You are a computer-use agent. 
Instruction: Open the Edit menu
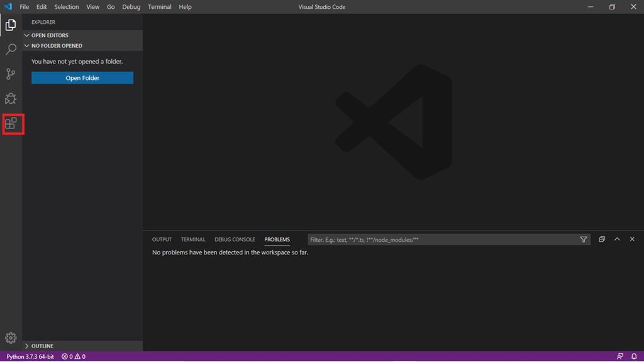pos(42,6)
